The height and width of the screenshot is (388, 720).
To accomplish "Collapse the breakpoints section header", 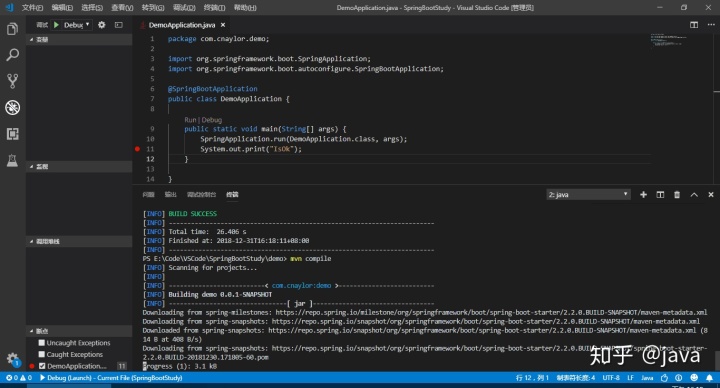I will [x=79, y=331].
